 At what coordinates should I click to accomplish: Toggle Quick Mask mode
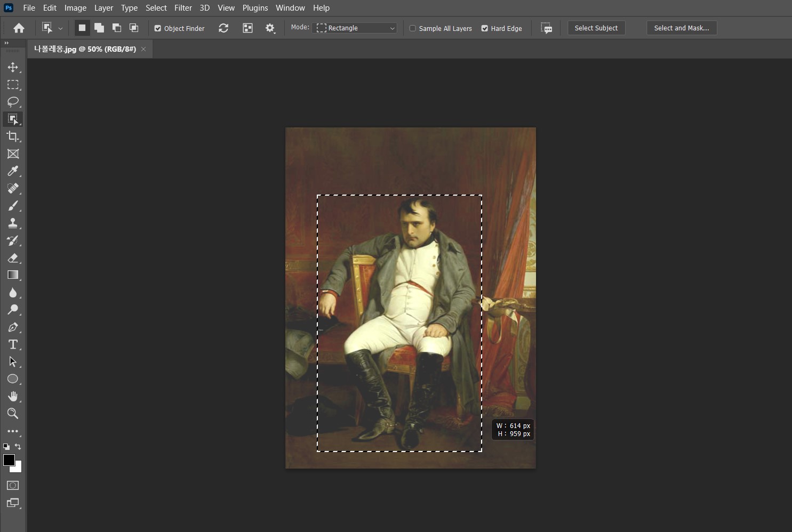(13, 485)
